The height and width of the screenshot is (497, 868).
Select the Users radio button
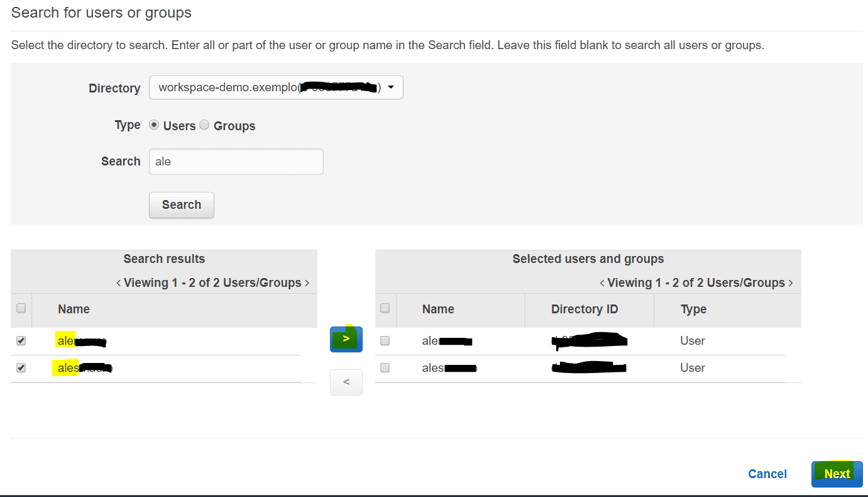(154, 125)
